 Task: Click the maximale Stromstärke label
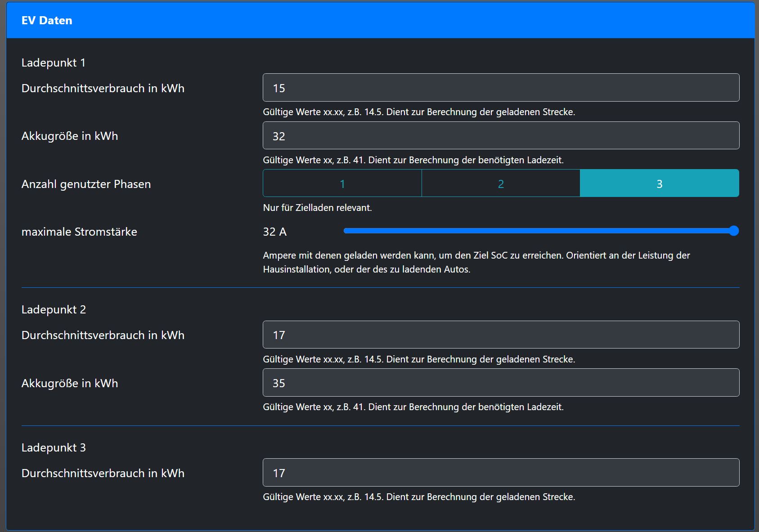pyautogui.click(x=79, y=232)
